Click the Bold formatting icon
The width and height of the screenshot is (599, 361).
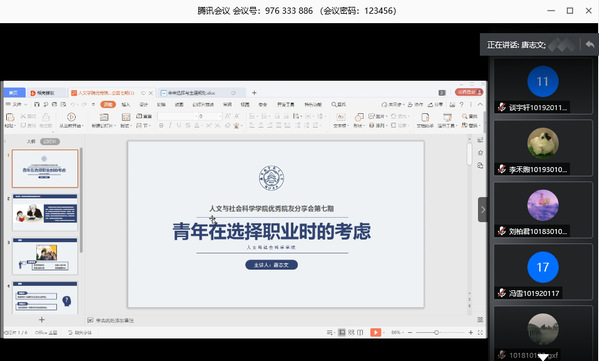coord(161,125)
